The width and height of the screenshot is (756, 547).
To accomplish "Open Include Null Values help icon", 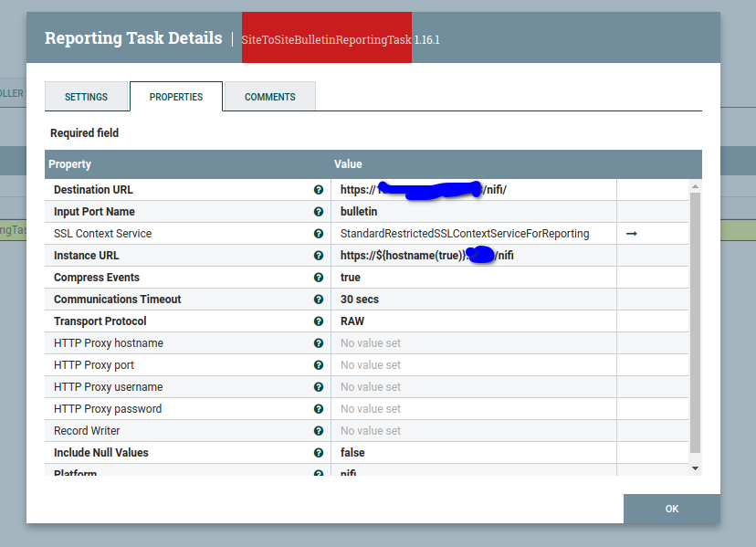I will (x=318, y=452).
